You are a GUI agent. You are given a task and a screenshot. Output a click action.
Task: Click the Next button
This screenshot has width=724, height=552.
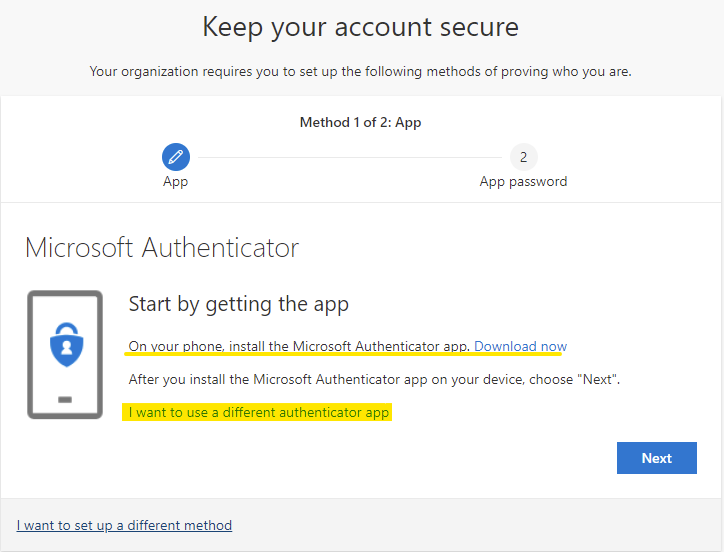657,458
